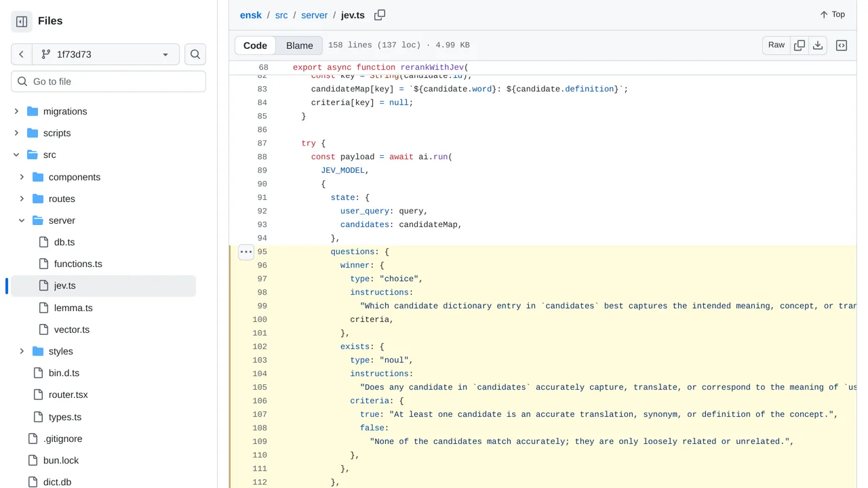Expand the scripts folder chevron
Viewport: 868px width, 488px height.
16,133
